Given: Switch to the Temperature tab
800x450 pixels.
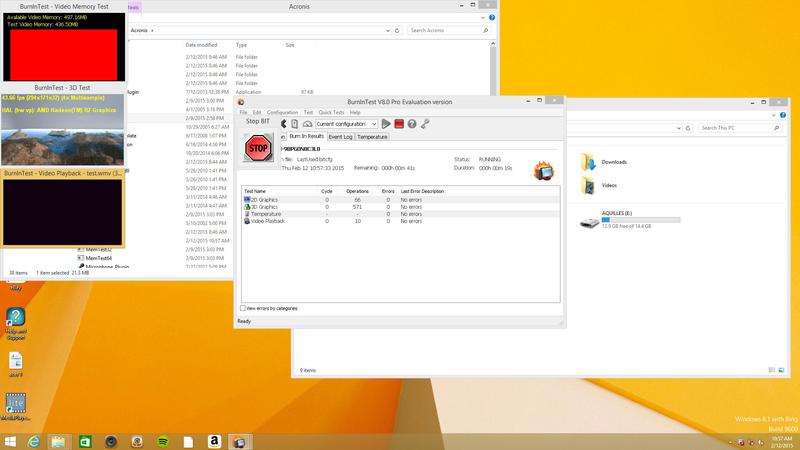Looking at the screenshot, I should 372,137.
